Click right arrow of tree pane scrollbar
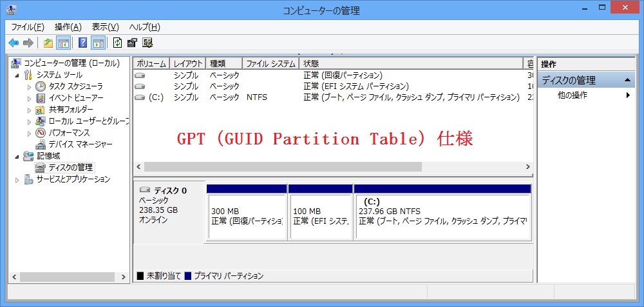This screenshot has height=307, width=644. (123, 277)
